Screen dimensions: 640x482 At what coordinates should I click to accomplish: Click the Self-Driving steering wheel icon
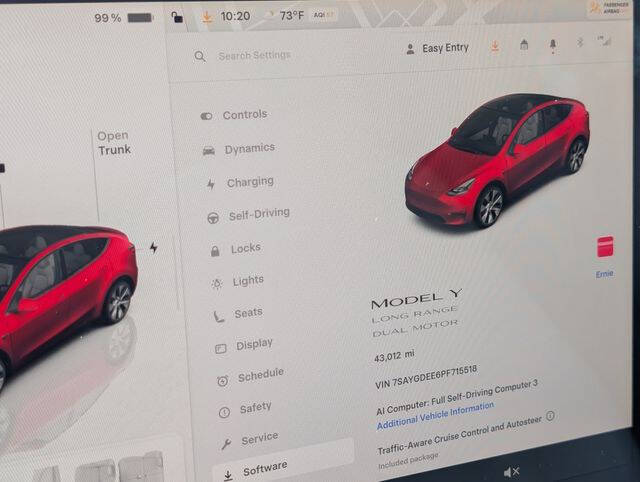213,218
